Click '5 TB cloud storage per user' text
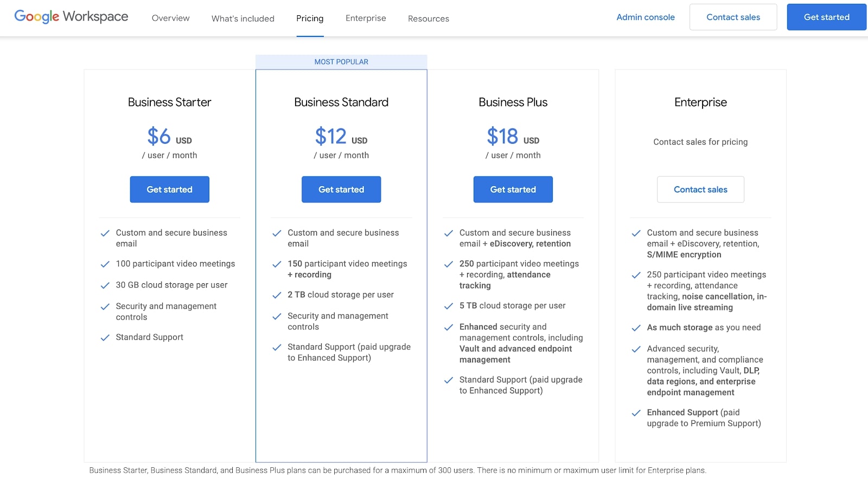This screenshot has height=490, width=868. pyautogui.click(x=512, y=306)
